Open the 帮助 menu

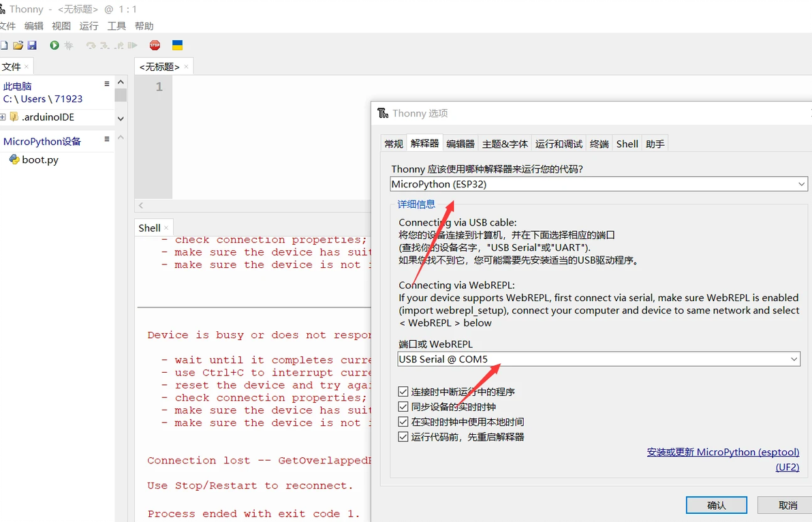(x=144, y=26)
